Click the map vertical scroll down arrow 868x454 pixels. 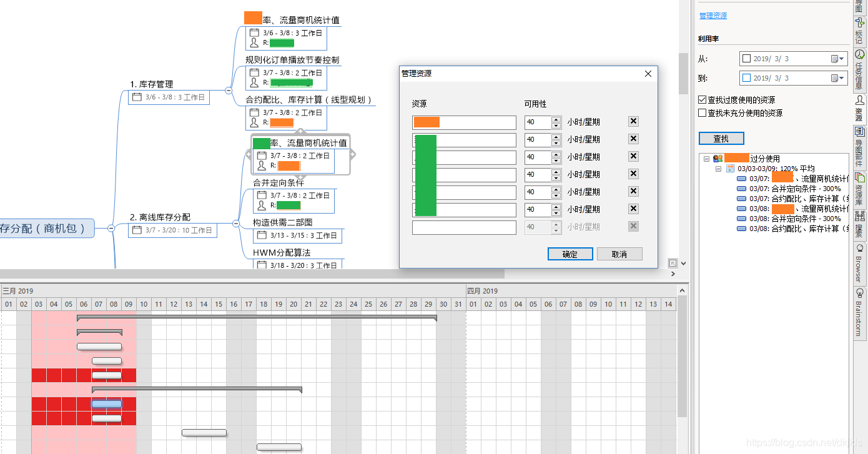point(683,264)
